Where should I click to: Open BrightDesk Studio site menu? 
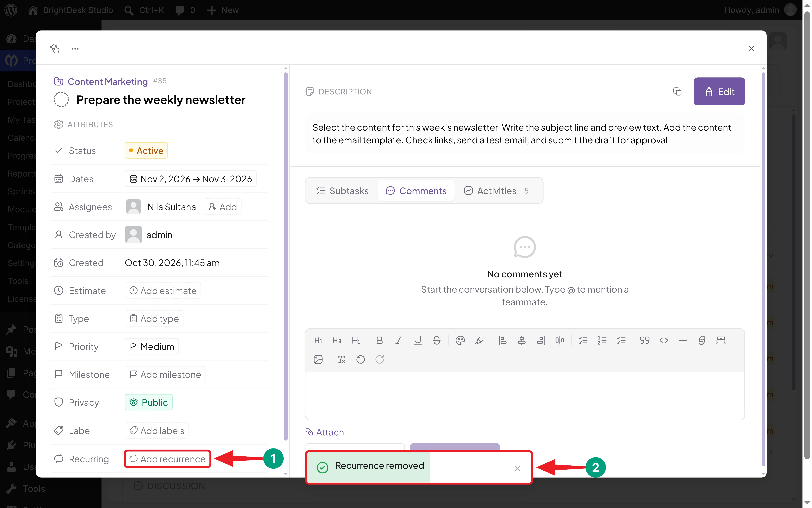(x=70, y=10)
